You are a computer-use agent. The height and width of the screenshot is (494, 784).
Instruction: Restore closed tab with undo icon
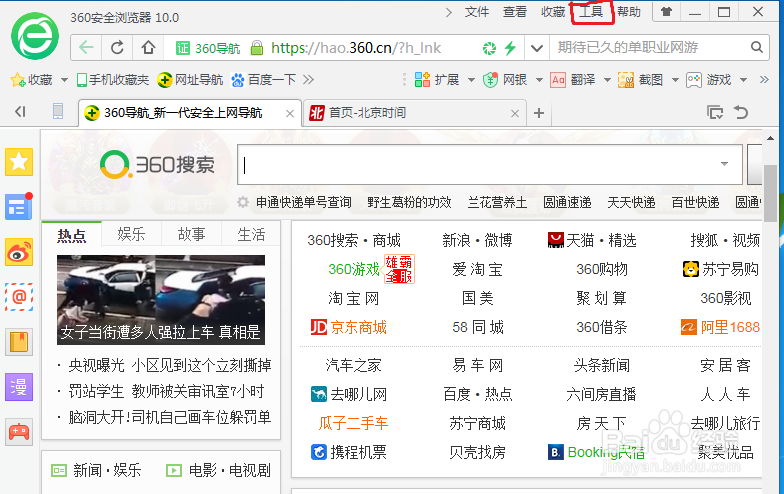[x=742, y=112]
